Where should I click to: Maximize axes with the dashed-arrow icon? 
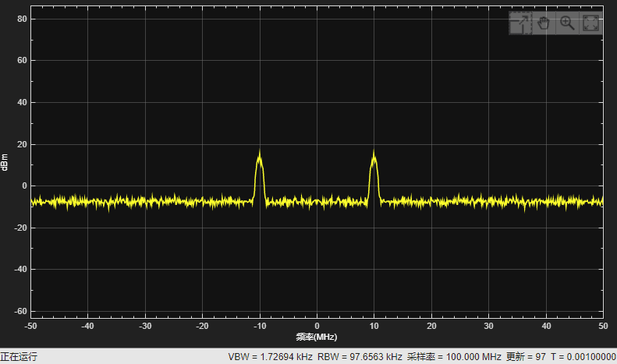coord(520,23)
